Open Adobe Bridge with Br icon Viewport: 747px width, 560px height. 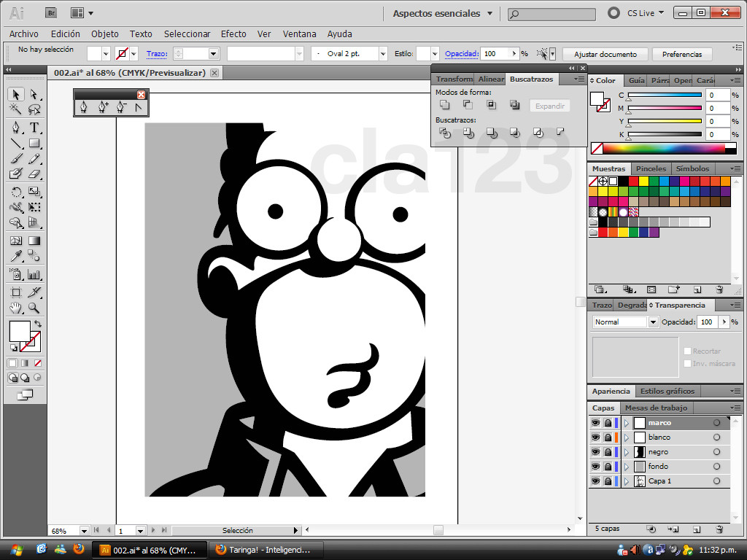pos(51,13)
